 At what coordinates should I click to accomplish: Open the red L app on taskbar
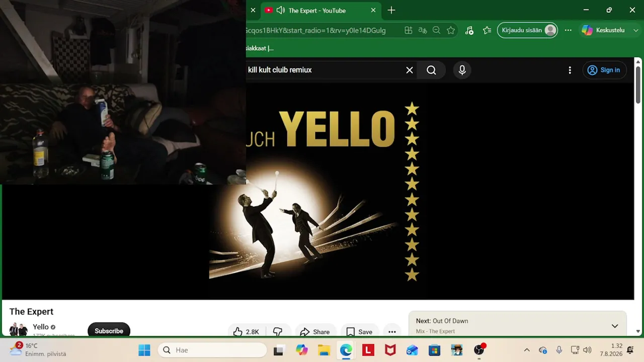(x=368, y=350)
